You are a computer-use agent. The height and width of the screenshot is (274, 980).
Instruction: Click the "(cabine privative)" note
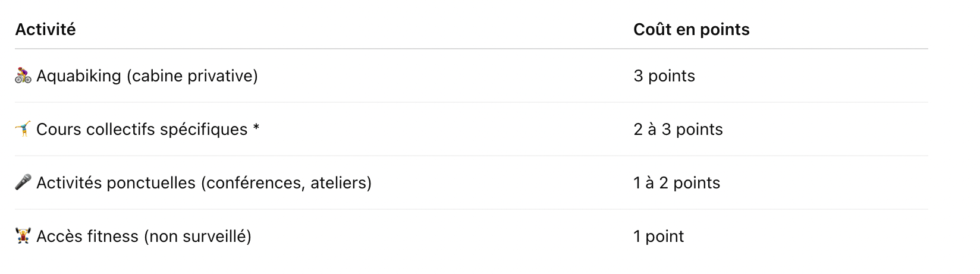(x=192, y=76)
